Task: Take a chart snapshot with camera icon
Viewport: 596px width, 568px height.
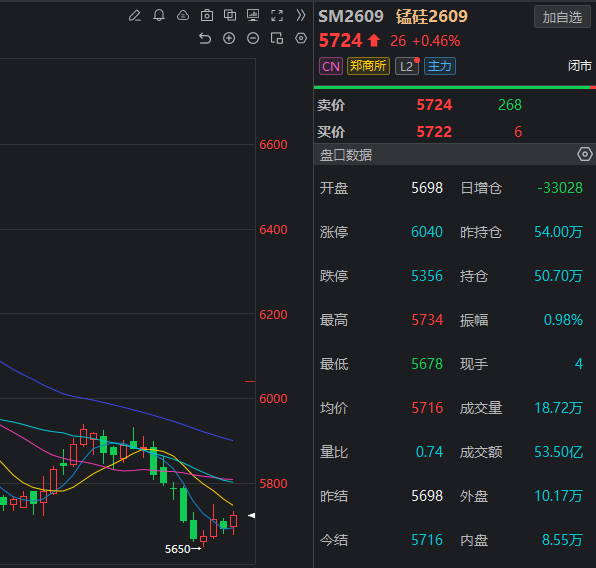Action: [207, 16]
